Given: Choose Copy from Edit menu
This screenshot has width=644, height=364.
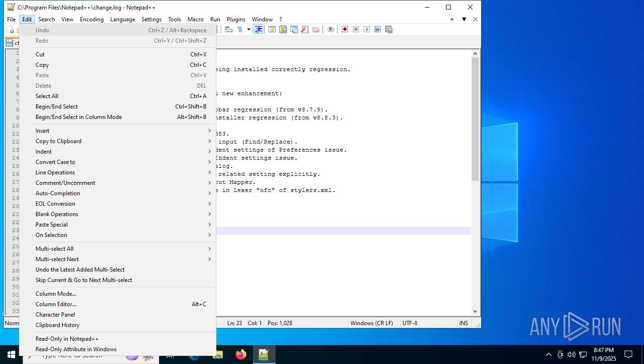Looking at the screenshot, I should pos(118,65).
